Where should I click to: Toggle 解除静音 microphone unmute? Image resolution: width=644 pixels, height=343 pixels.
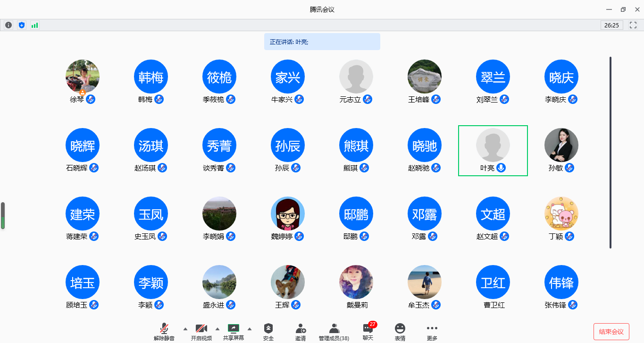point(164,332)
